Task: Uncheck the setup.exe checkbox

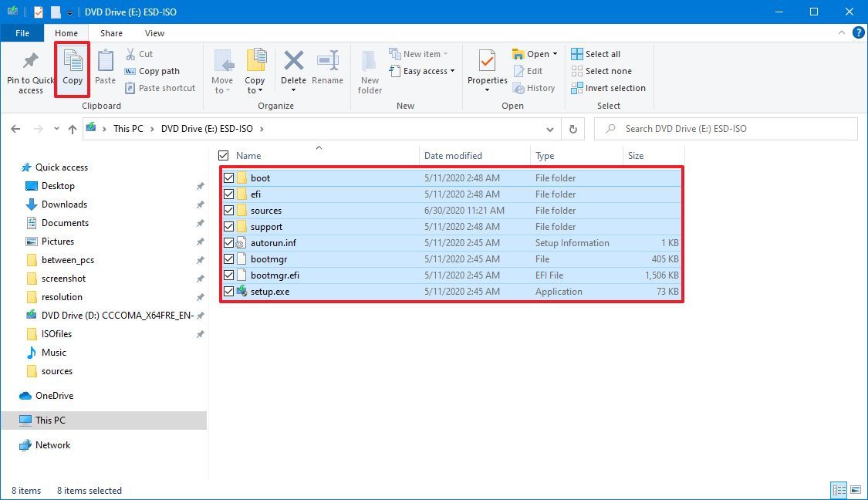Action: (x=229, y=292)
